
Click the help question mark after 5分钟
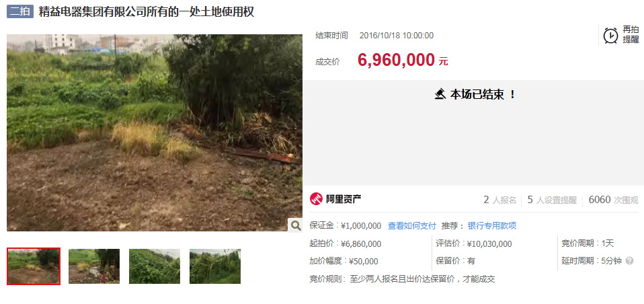coord(629,261)
